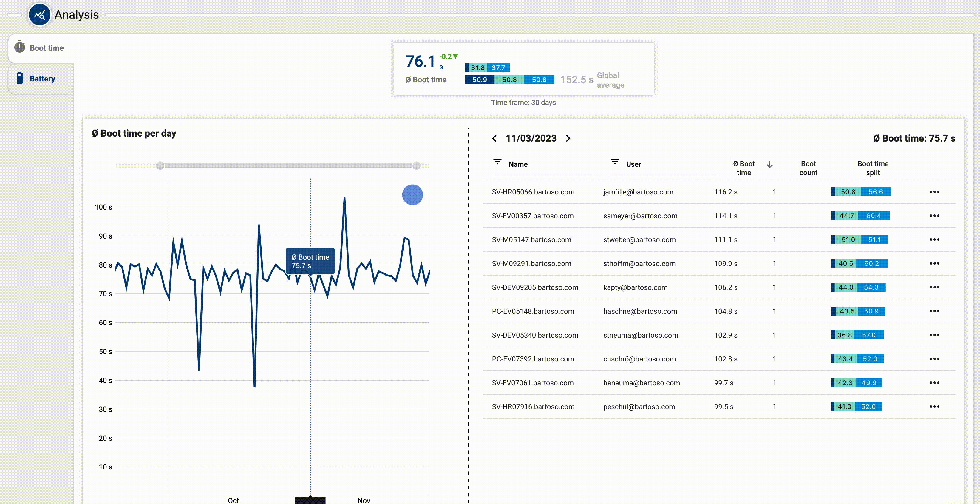
Task: Open the User column filter icon
Action: pyautogui.click(x=615, y=162)
